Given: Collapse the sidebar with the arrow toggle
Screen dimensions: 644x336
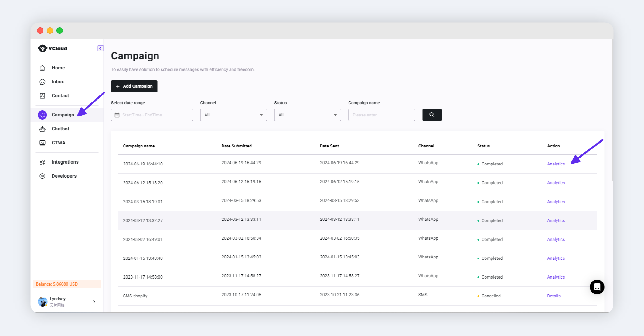Looking at the screenshot, I should (x=100, y=48).
